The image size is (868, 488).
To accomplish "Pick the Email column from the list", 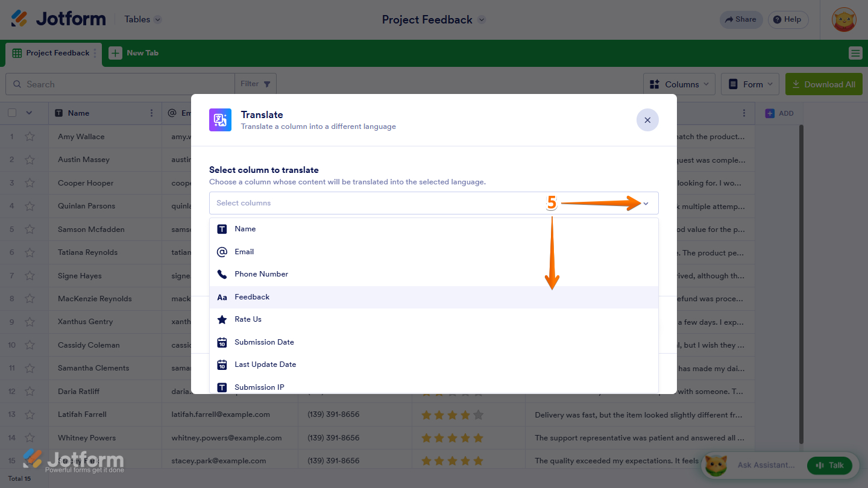I will (x=433, y=252).
